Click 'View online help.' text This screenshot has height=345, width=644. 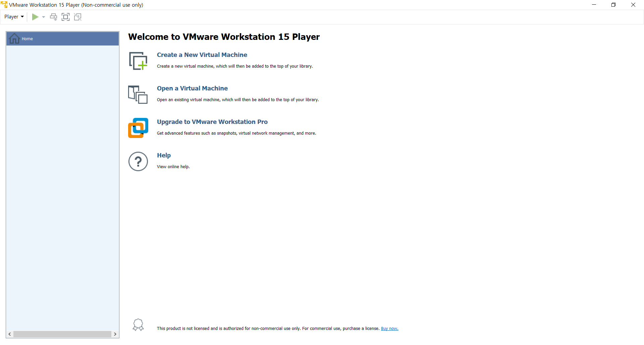pos(173,167)
